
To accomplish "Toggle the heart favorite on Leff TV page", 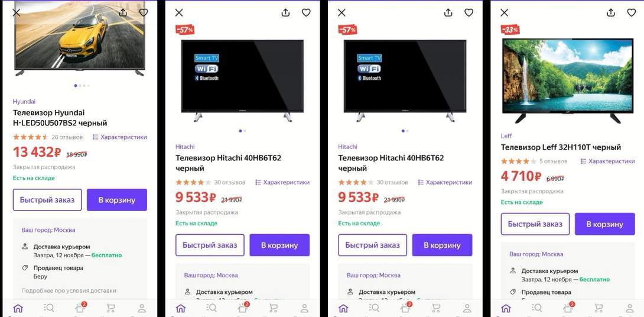I will click(x=631, y=13).
